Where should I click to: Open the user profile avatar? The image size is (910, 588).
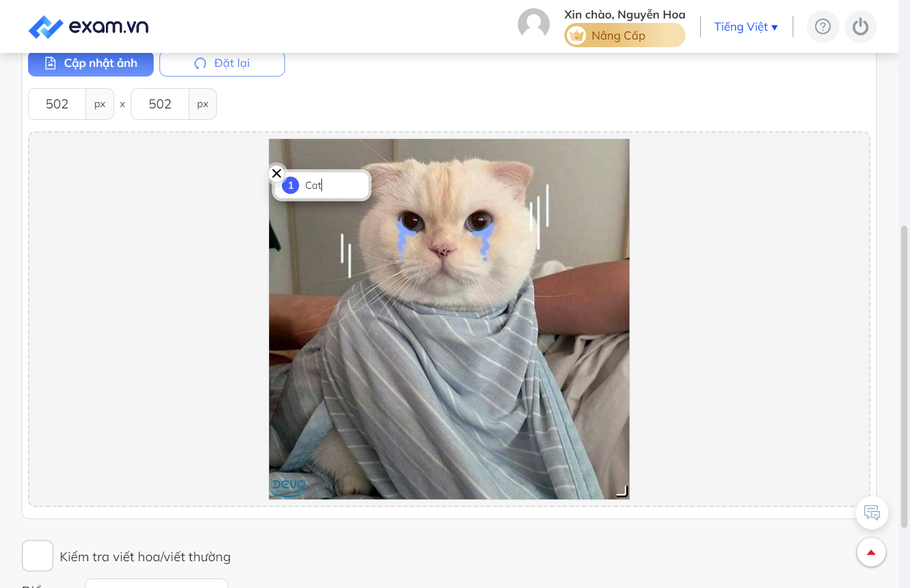534,24
